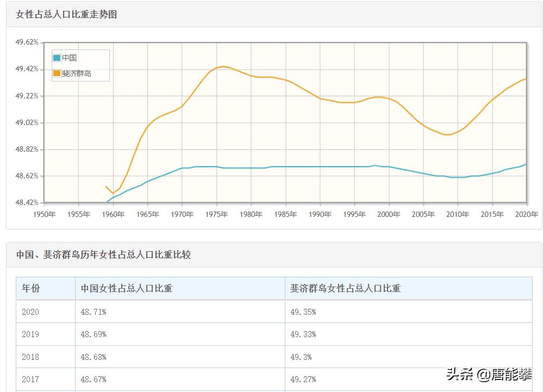Click the 头条 @唐能攀 watermark
This screenshot has height=392, width=543.
click(x=489, y=375)
